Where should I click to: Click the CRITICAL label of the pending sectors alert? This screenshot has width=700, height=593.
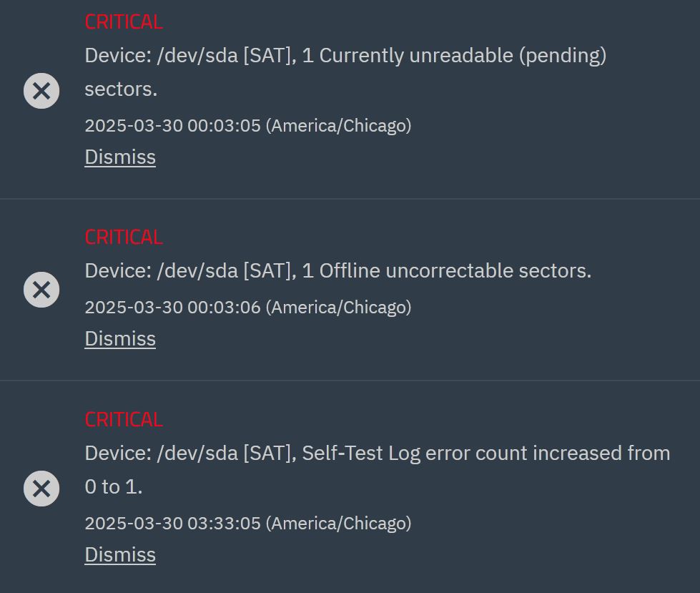124,22
